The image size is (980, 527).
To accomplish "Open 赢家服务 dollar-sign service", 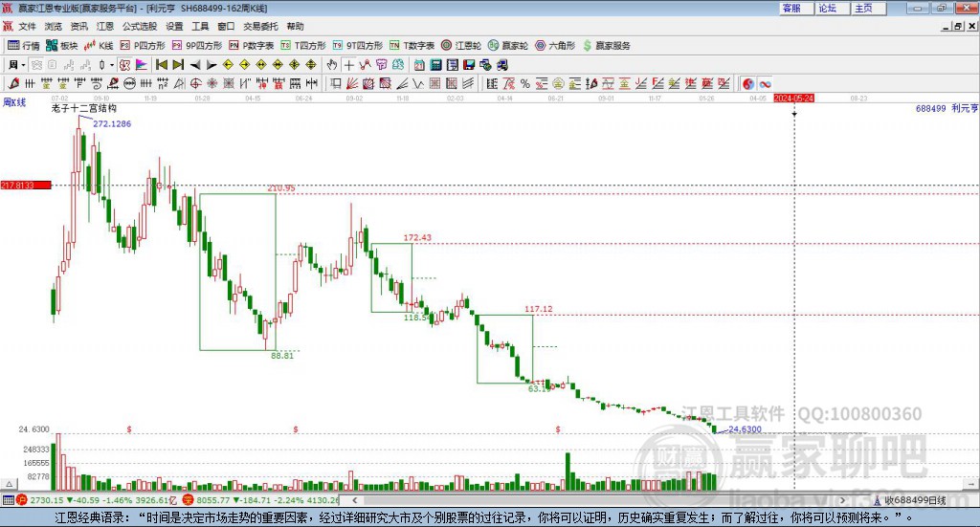I will click(x=606, y=46).
